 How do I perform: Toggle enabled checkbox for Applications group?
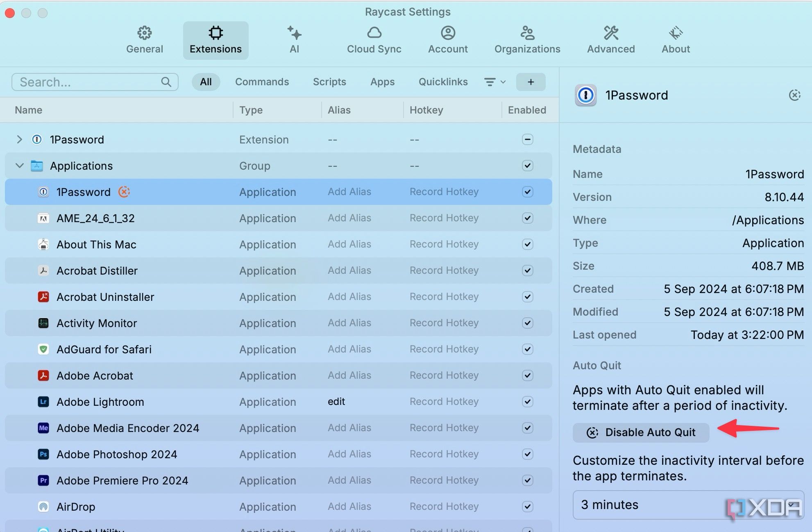click(527, 166)
